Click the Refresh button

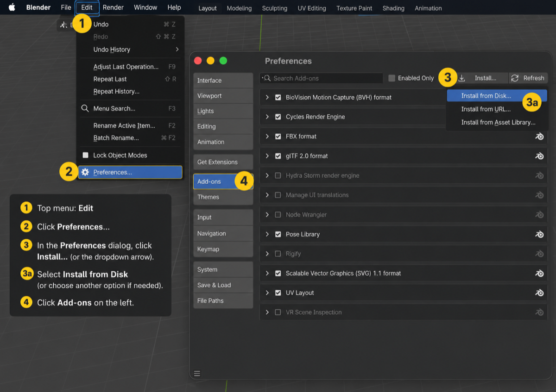click(x=528, y=78)
